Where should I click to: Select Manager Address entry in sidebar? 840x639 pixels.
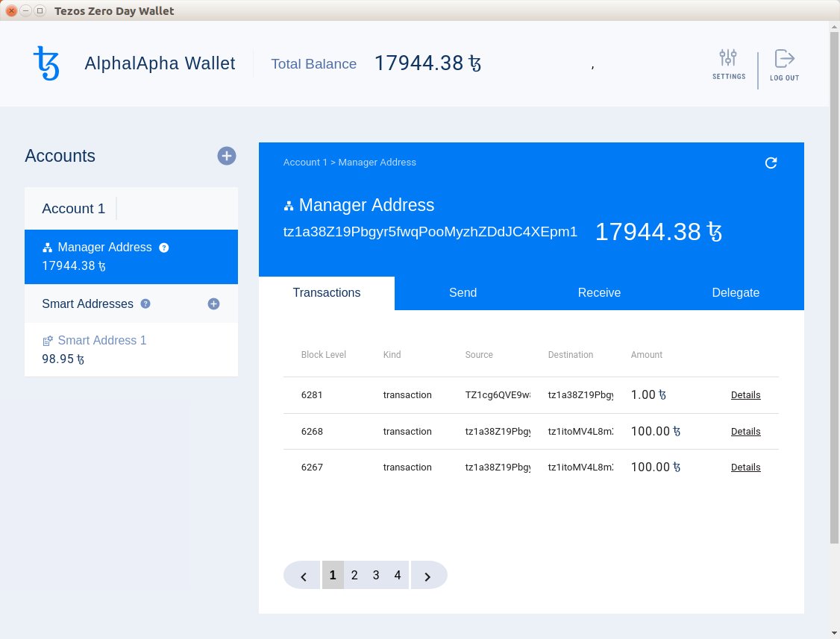[131, 257]
